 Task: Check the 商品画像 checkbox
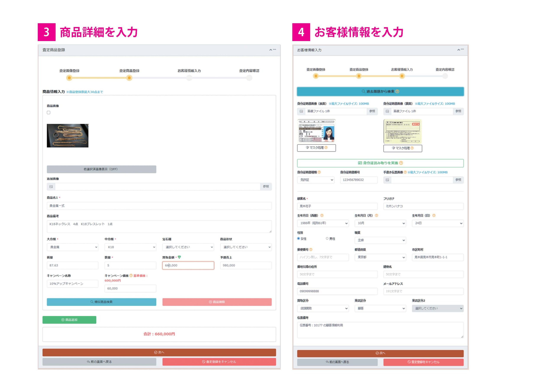click(x=48, y=113)
